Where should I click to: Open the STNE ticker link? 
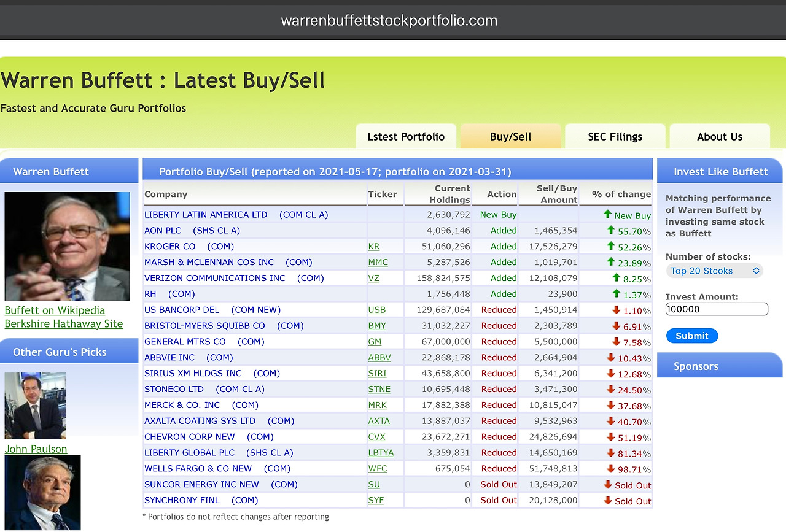click(379, 390)
